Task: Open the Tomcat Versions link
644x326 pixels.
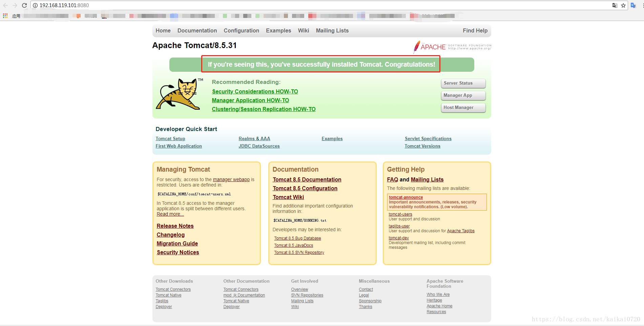Action: (x=422, y=146)
